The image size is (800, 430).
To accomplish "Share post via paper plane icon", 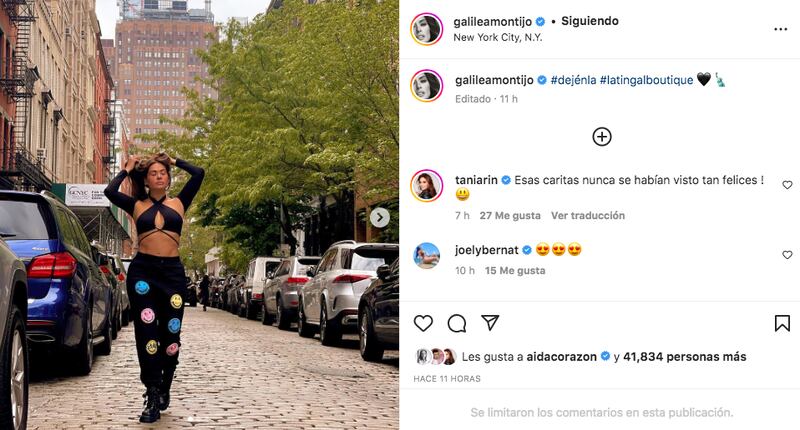I will point(490,322).
